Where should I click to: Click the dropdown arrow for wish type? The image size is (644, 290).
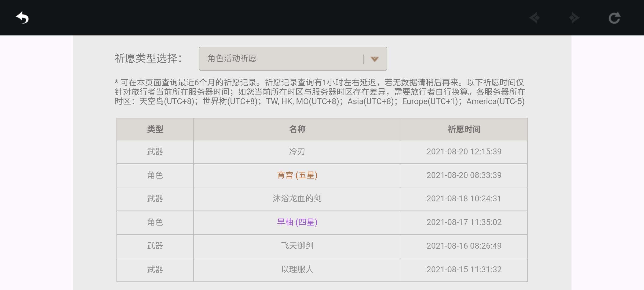(375, 59)
